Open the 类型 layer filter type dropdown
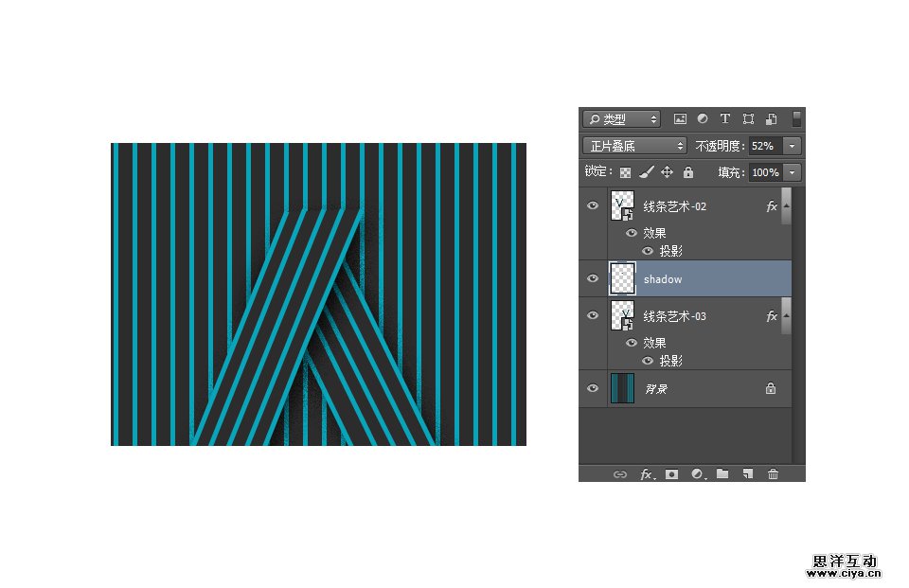Viewport: 909px width, 588px height. point(621,119)
